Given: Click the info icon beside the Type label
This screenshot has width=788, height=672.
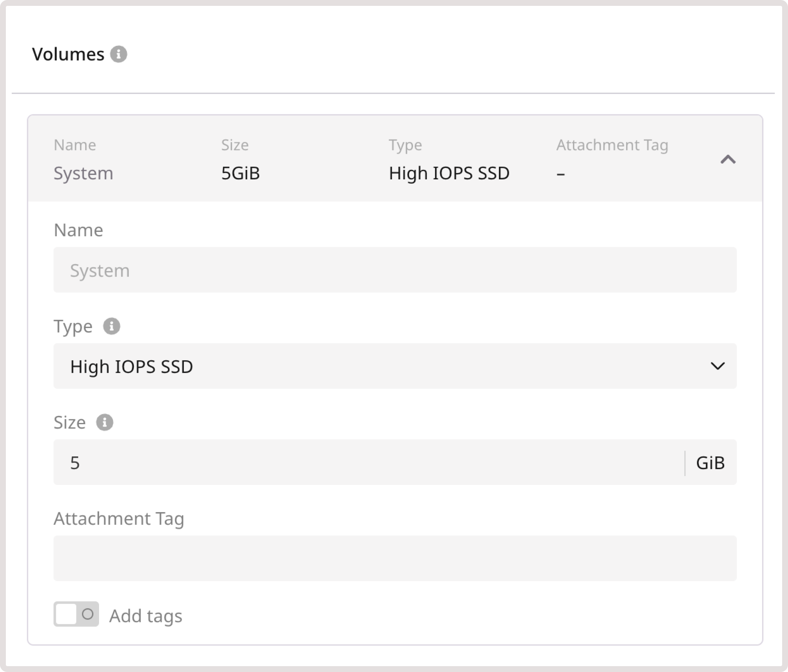Looking at the screenshot, I should pyautogui.click(x=112, y=326).
